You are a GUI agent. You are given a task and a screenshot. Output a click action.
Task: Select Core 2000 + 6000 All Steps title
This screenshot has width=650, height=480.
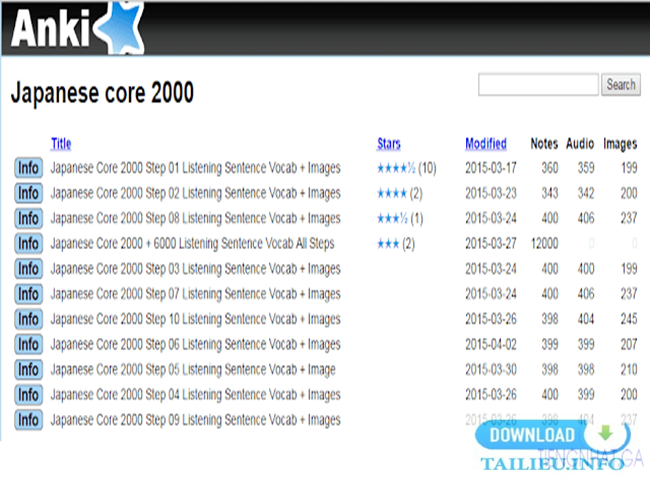192,244
